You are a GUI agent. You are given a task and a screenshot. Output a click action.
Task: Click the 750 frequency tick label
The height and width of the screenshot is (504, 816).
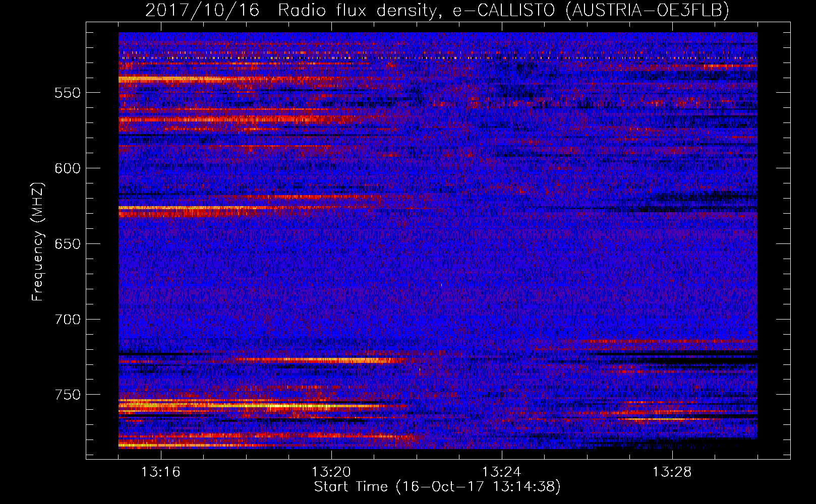[x=68, y=395]
